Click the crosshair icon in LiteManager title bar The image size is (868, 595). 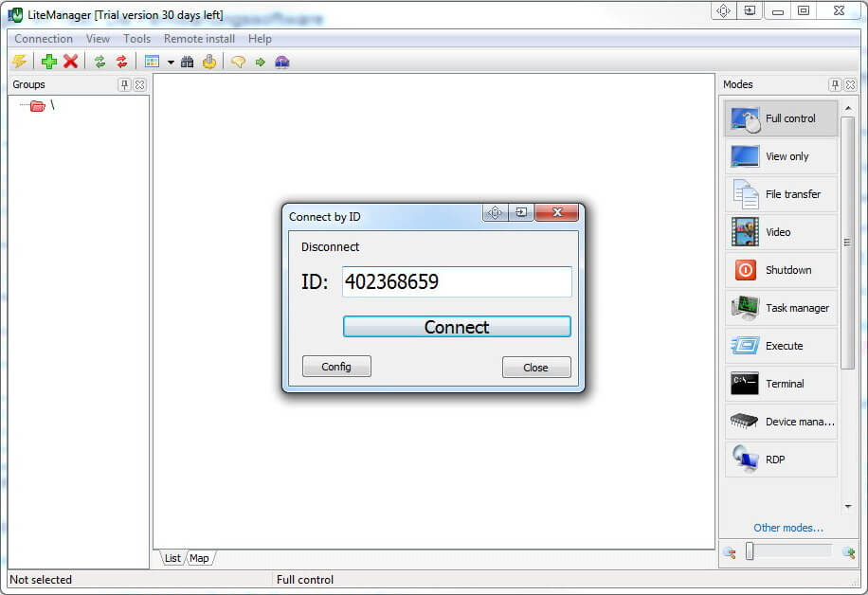coord(724,11)
